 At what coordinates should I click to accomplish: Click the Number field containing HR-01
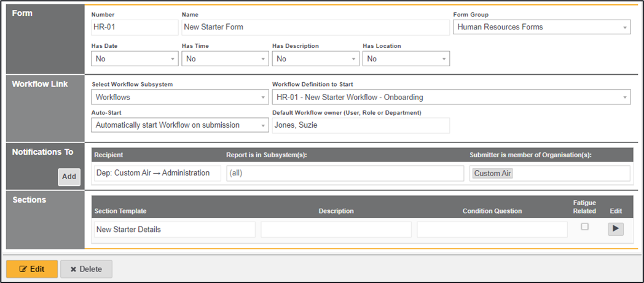click(x=134, y=27)
